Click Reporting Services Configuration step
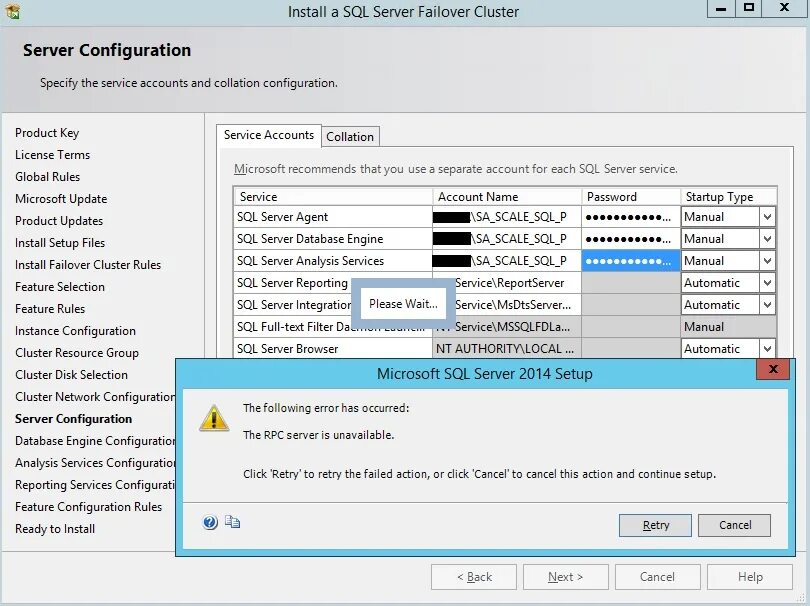The image size is (810, 606). point(95,485)
